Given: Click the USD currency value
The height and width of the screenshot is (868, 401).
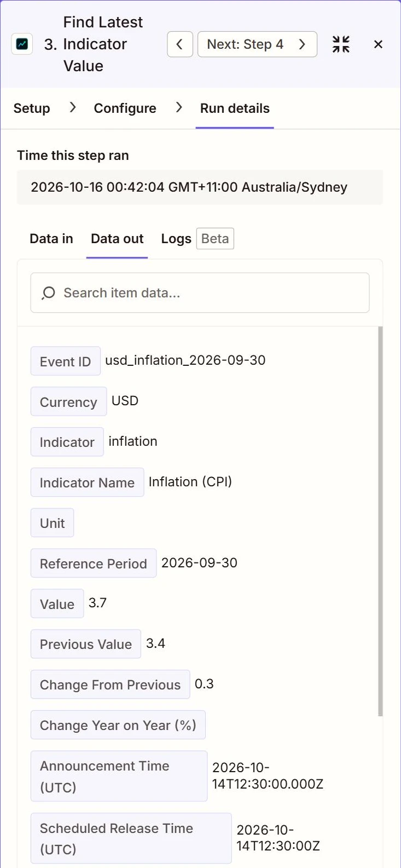Looking at the screenshot, I should (x=125, y=401).
